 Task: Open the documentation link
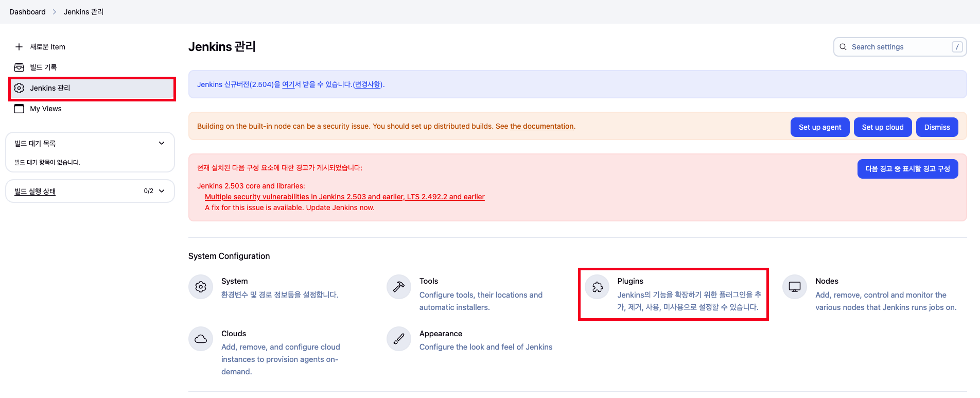point(541,126)
